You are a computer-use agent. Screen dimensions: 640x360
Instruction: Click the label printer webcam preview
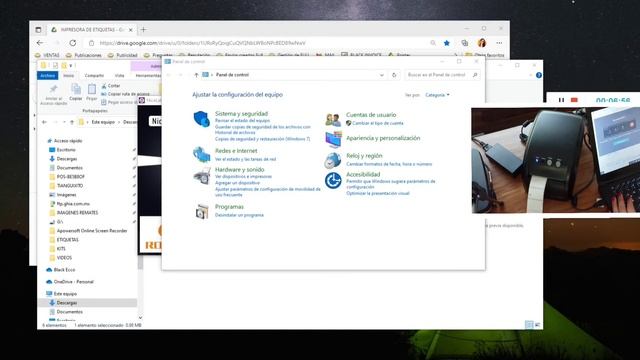(556, 160)
